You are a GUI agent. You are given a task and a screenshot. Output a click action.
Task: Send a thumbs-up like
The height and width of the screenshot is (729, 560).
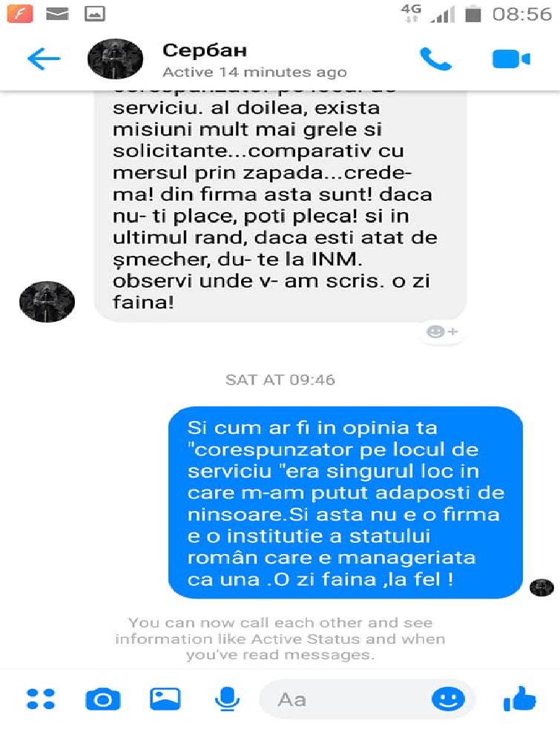[x=519, y=699]
